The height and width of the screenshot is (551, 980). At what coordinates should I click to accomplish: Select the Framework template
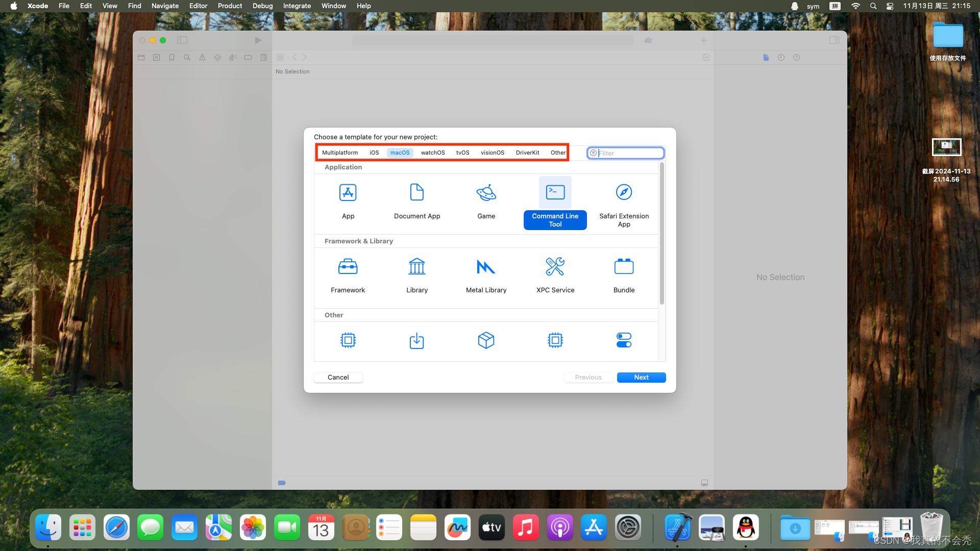click(x=348, y=276)
